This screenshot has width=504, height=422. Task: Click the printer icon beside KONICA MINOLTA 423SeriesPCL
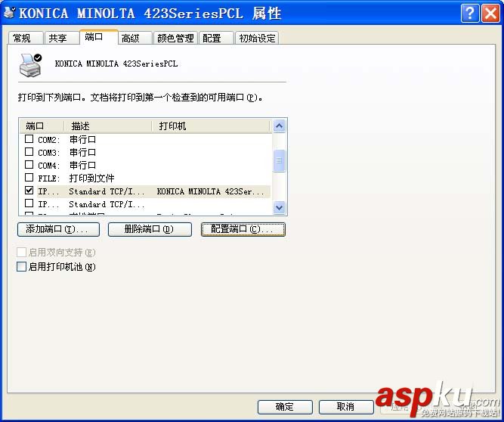[x=30, y=65]
